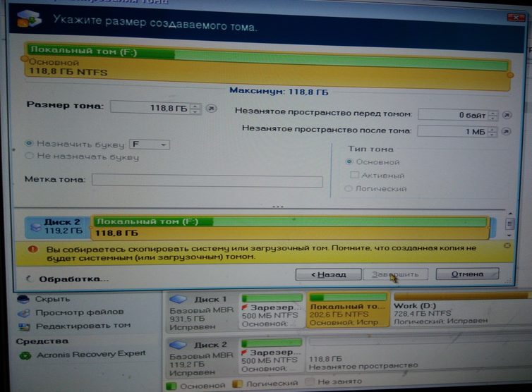Open the drive letter F dropdown

click(150, 145)
